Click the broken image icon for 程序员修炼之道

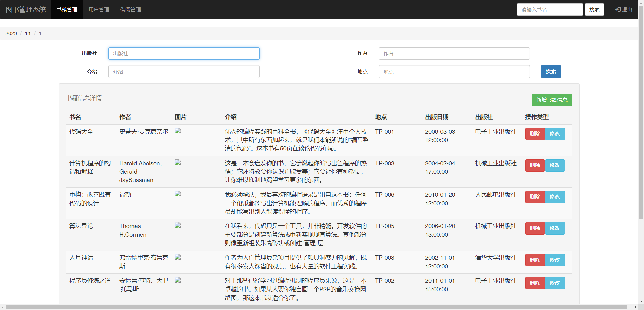pyautogui.click(x=178, y=280)
